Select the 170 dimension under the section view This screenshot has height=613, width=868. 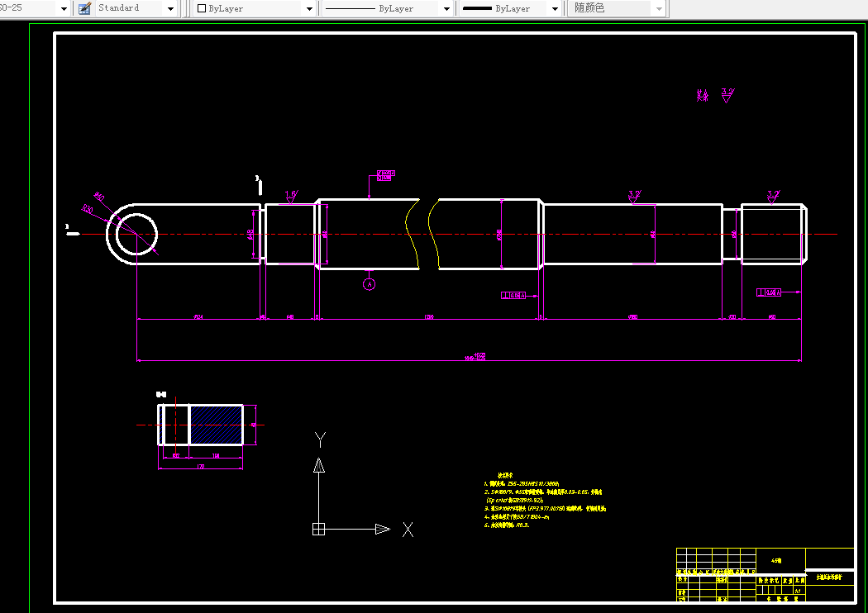point(200,467)
